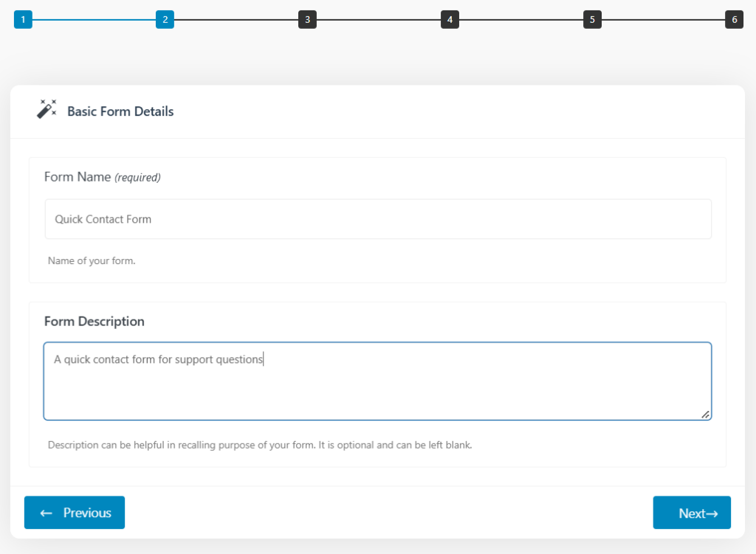
Task: Click the helper text Name of your form
Action: (92, 260)
